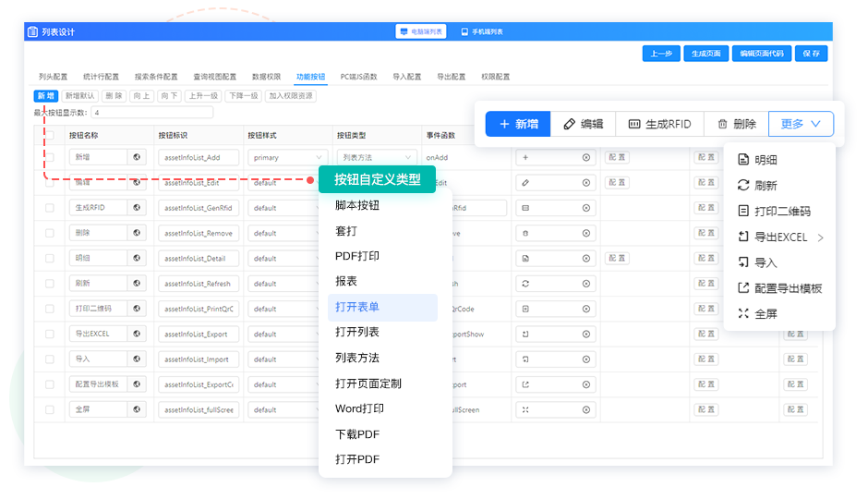Click the circle icon in the fullscreen icon field
Viewport: 868px width, 499px height.
click(x=586, y=410)
